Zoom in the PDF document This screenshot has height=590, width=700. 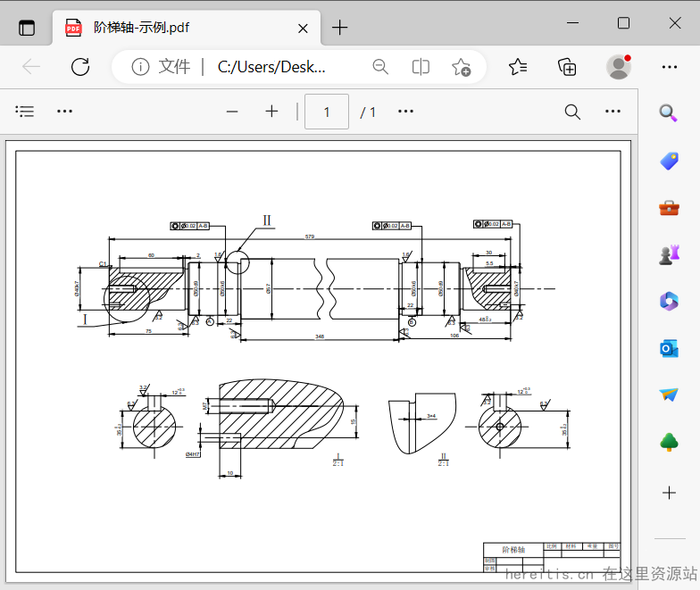pos(271,111)
